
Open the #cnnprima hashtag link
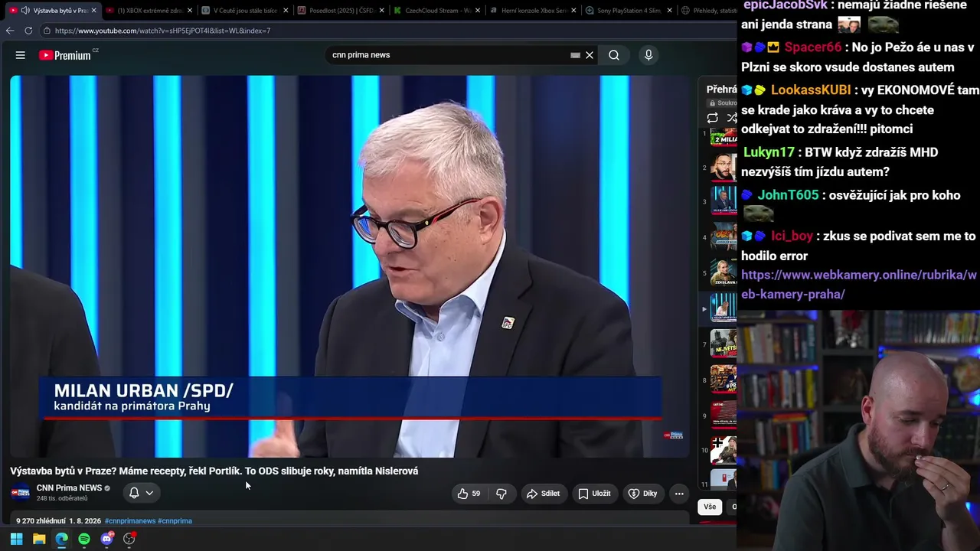(175, 521)
